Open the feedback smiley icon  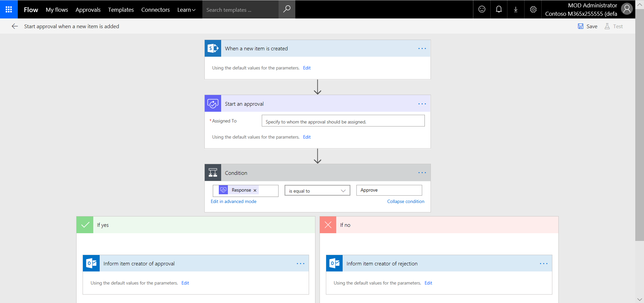(482, 9)
